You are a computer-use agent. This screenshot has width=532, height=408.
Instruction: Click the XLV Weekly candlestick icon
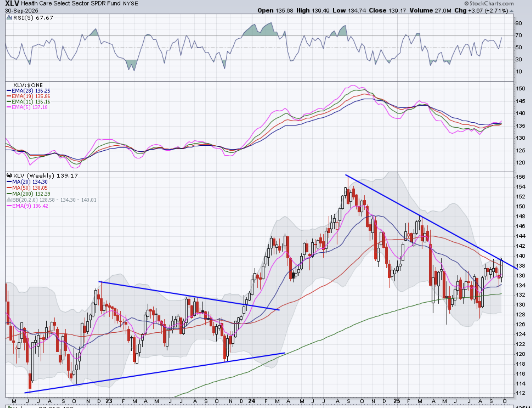tap(9, 176)
